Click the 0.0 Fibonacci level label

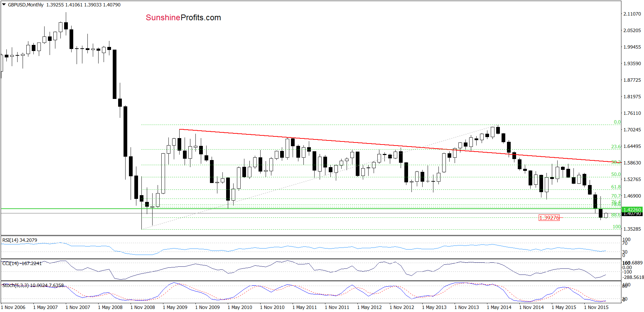pyautogui.click(x=617, y=122)
